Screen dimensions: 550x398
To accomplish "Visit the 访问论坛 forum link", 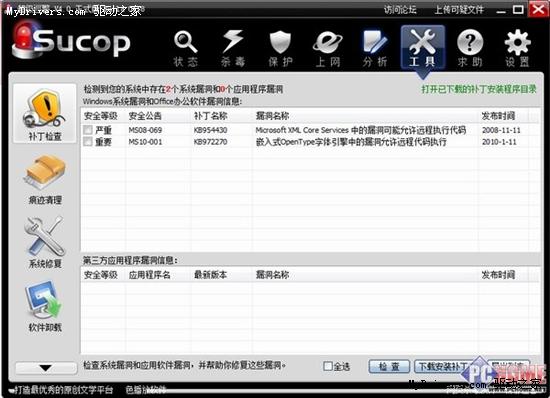I will tap(400, 9).
